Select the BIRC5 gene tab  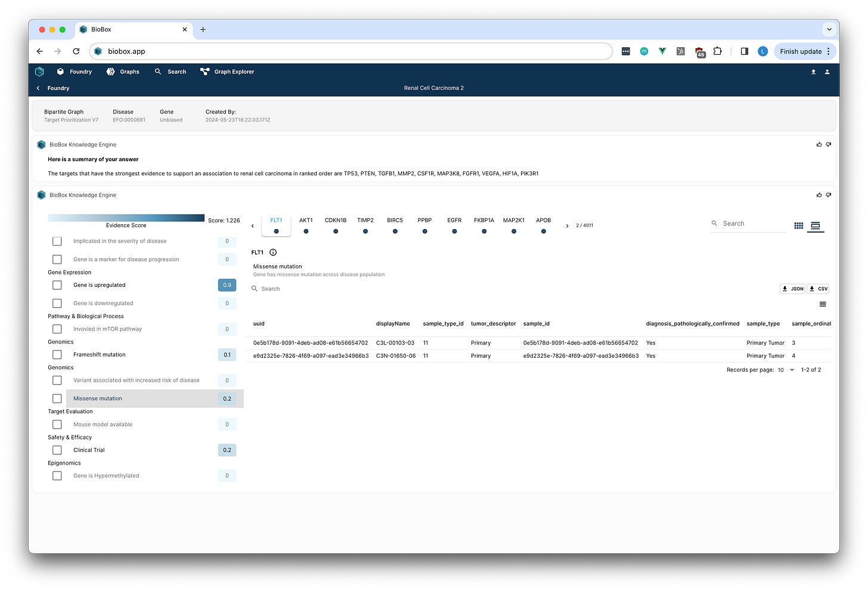(x=395, y=225)
